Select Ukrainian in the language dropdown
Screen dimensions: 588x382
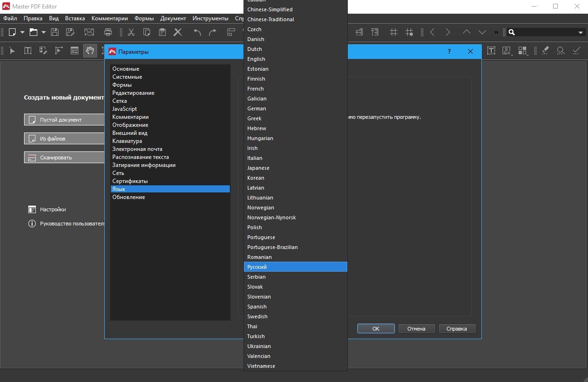click(x=259, y=346)
